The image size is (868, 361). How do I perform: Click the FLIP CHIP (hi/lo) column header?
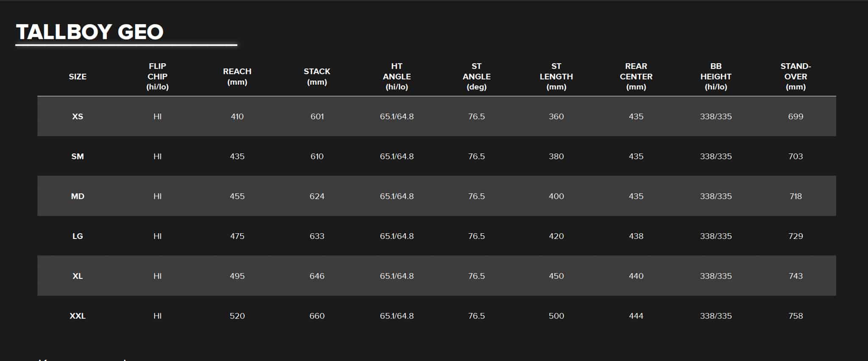[157, 77]
